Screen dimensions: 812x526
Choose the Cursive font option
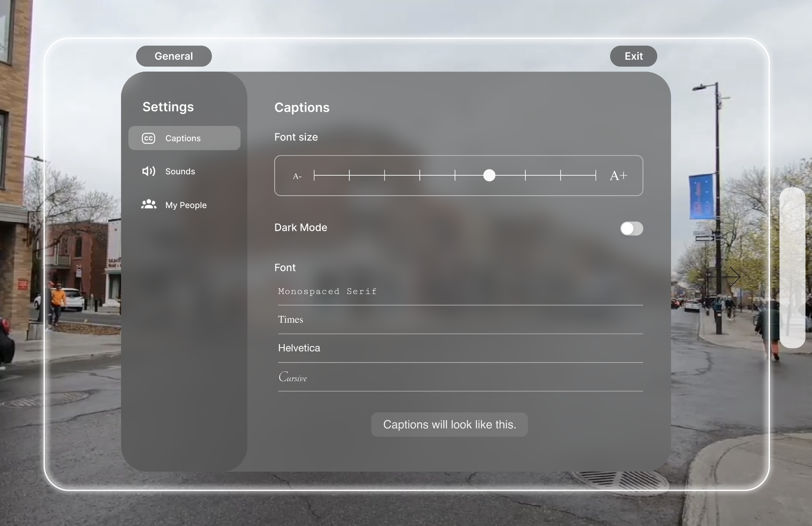tap(293, 377)
